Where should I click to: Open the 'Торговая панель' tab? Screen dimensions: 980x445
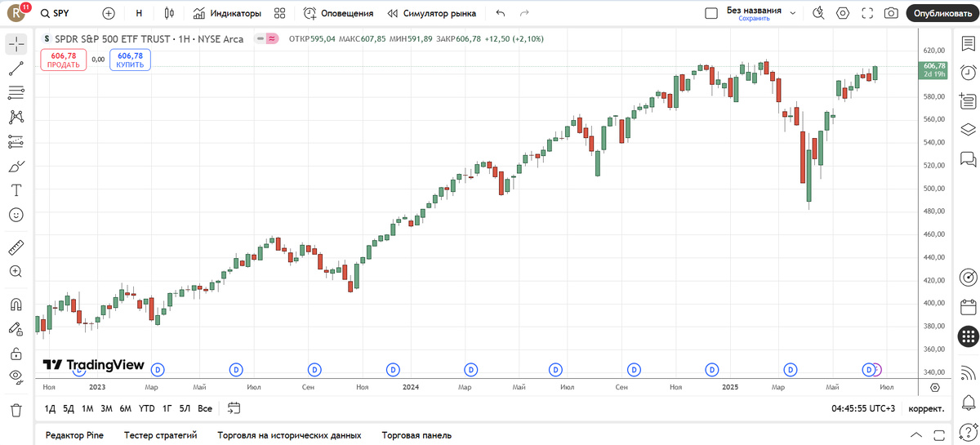click(416, 435)
